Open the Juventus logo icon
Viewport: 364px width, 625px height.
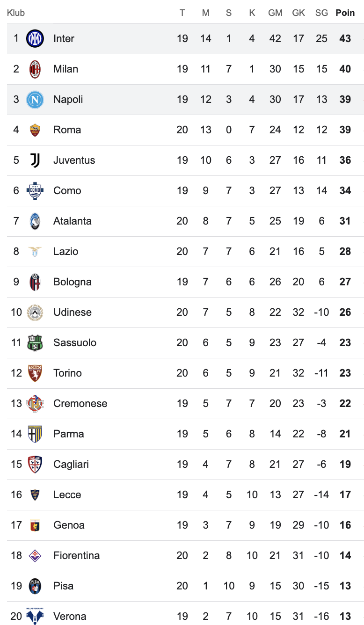tap(35, 160)
